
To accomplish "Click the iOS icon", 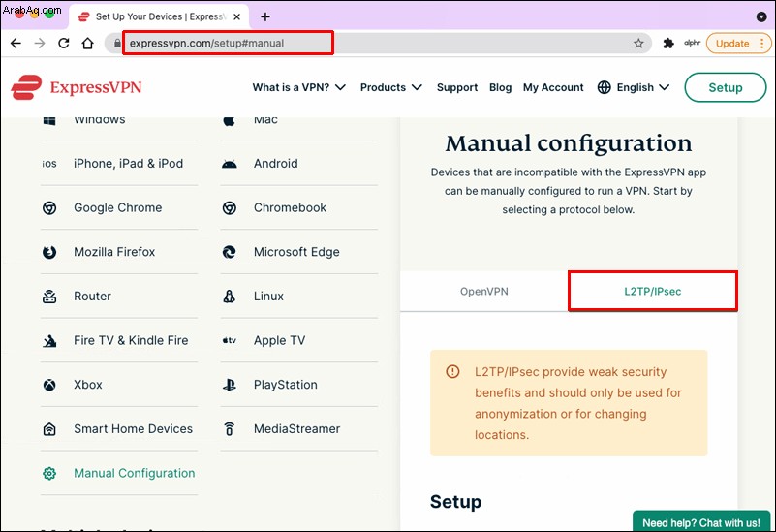I will pos(49,164).
